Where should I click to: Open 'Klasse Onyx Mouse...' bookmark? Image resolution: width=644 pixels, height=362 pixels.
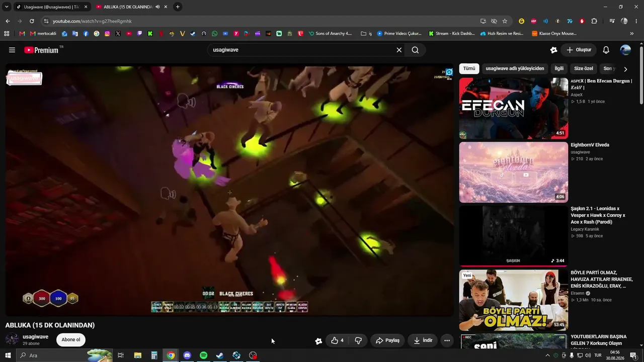click(x=554, y=34)
